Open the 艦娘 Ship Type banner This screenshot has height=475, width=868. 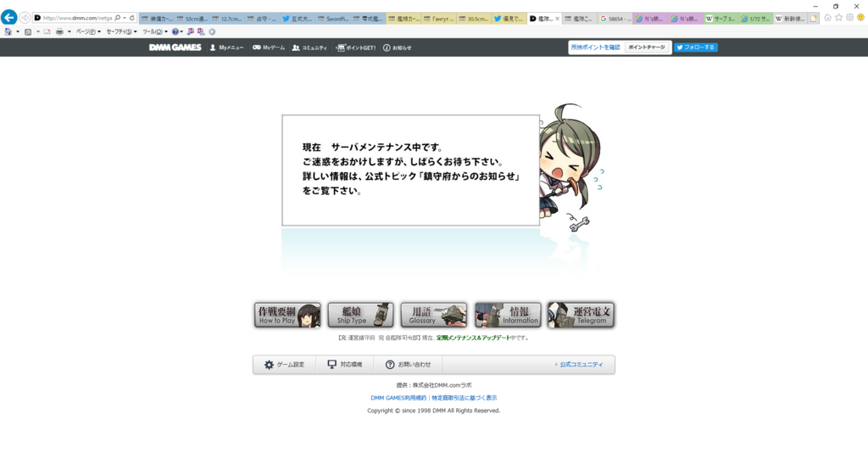(360, 315)
